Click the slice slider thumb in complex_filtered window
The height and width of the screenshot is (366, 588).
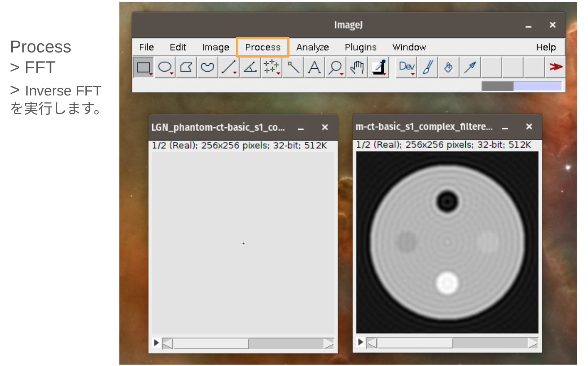point(415,343)
